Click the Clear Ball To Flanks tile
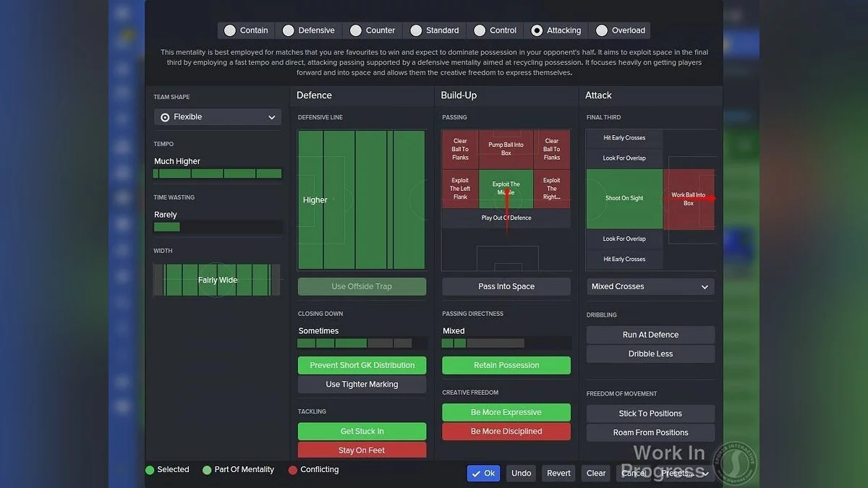The height and width of the screenshot is (488, 868). click(x=460, y=148)
